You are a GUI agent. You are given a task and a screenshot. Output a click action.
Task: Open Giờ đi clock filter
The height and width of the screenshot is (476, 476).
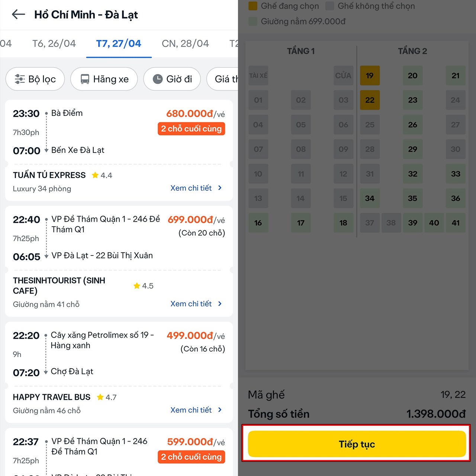pos(173,79)
